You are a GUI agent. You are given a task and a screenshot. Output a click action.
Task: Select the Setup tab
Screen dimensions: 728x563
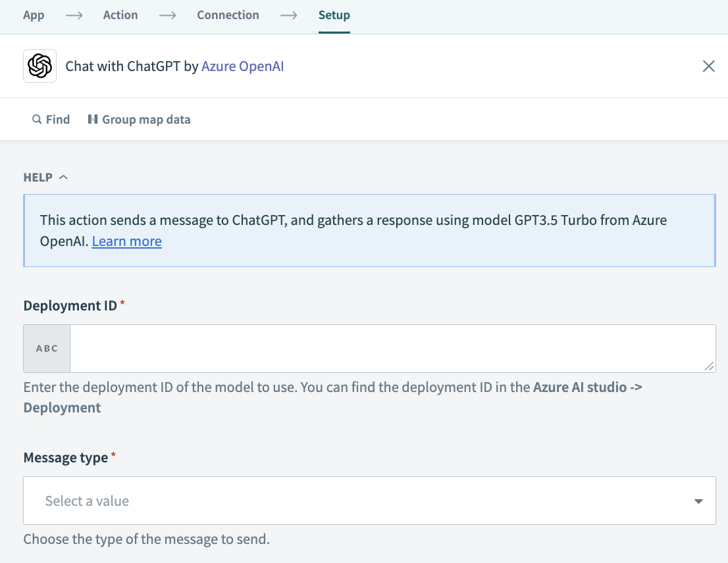coord(334,14)
